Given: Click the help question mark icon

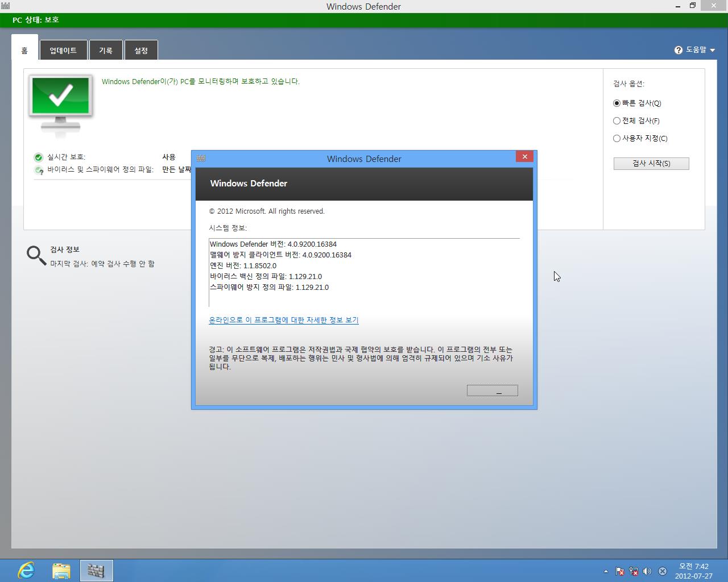Looking at the screenshot, I should tap(679, 50).
